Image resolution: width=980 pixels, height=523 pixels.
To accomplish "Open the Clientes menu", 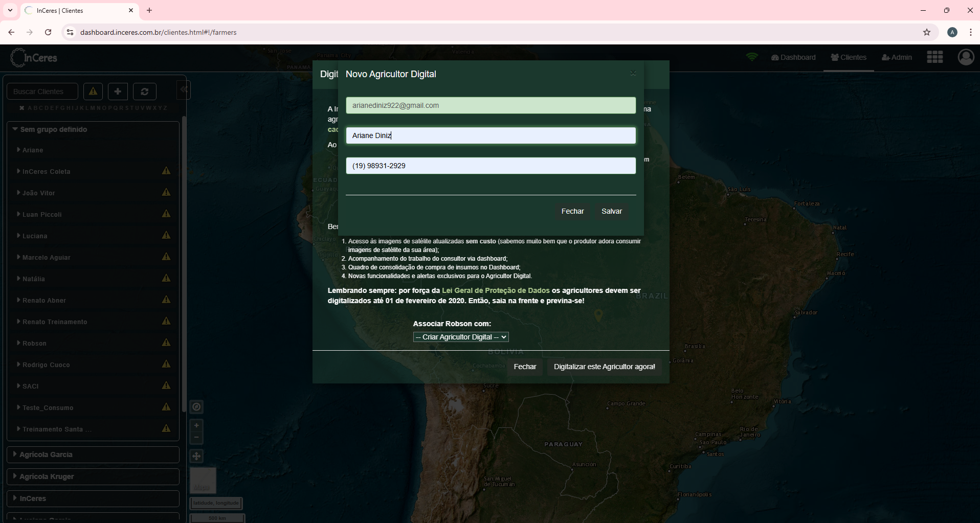I will [x=849, y=57].
